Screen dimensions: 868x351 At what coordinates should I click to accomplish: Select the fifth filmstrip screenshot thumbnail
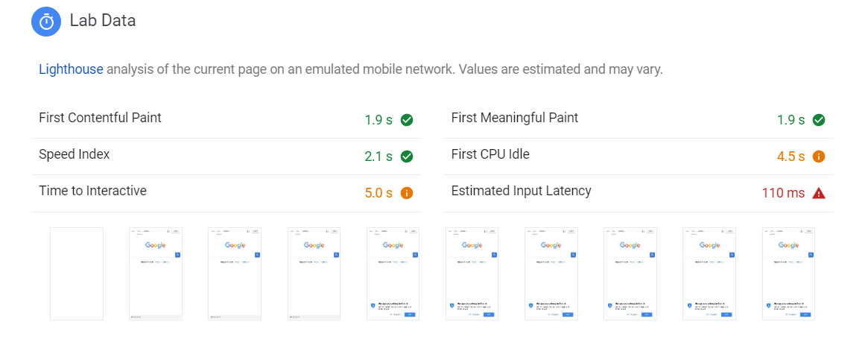tap(393, 273)
